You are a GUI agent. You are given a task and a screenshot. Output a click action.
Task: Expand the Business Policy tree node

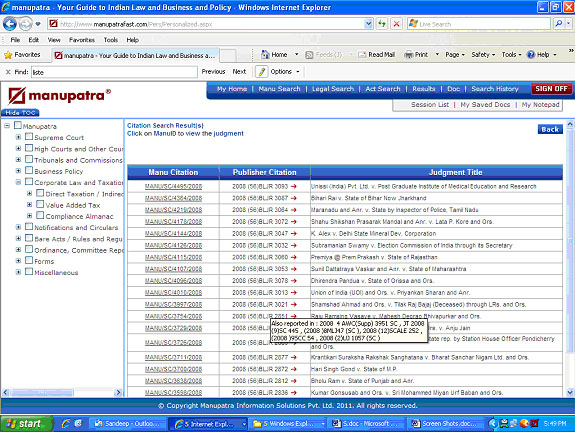click(18, 171)
